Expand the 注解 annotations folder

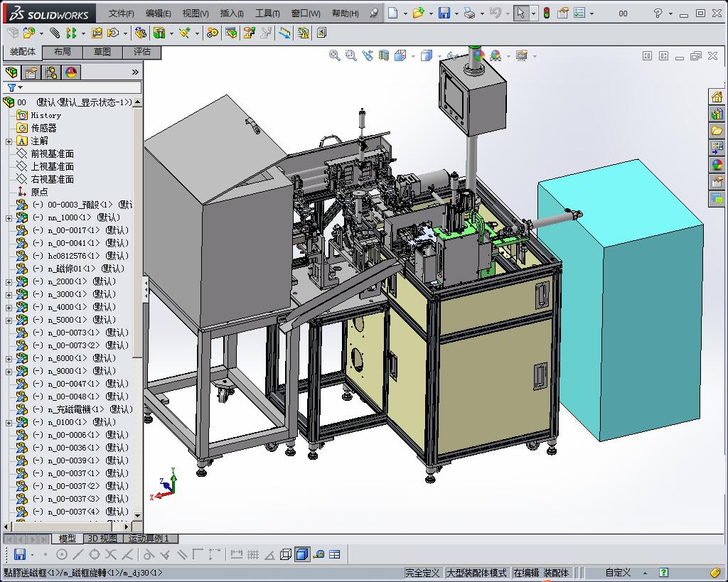(x=9, y=141)
